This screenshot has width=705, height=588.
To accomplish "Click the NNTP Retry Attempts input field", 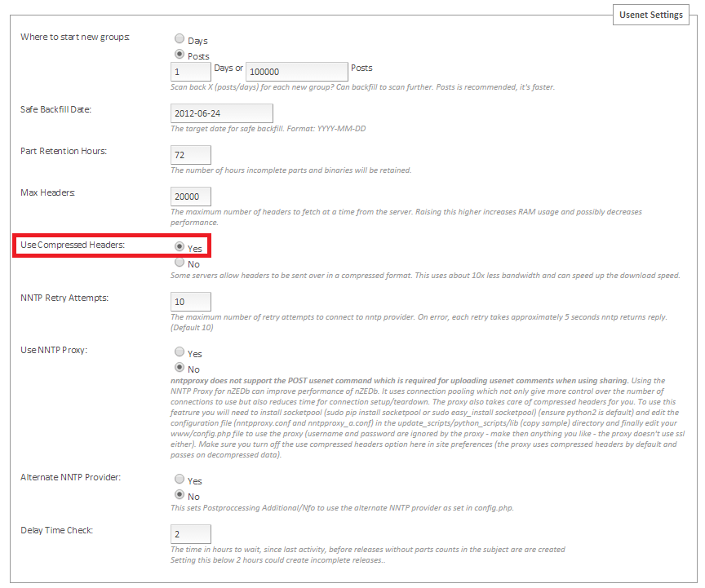I will tap(191, 302).
